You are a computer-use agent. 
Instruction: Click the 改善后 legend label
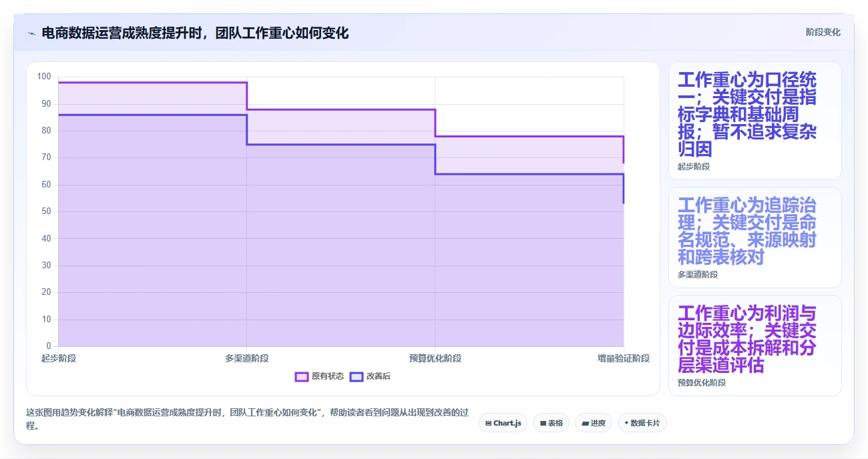pyautogui.click(x=379, y=376)
